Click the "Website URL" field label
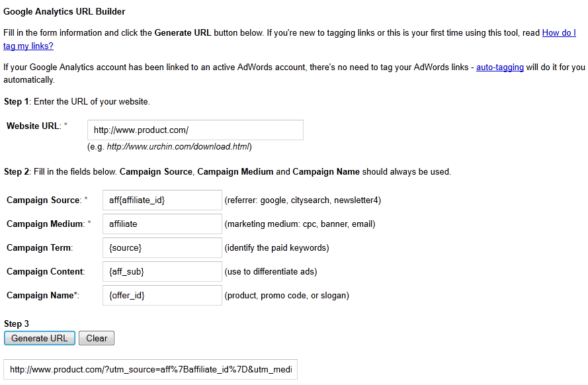The image size is (588, 385). [34, 126]
